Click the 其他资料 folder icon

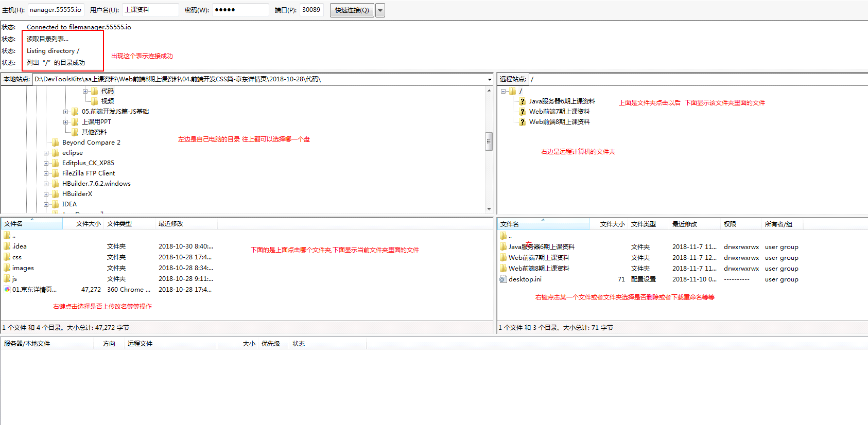point(75,132)
